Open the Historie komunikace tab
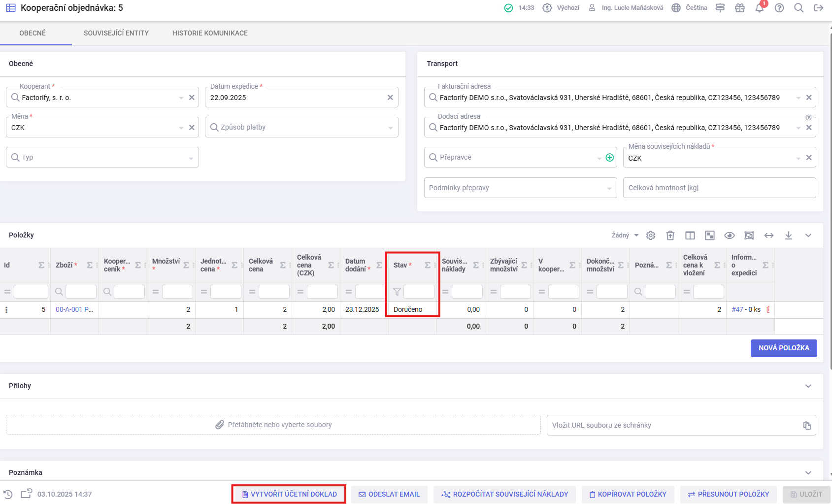This screenshot has height=504, width=832. pos(210,33)
